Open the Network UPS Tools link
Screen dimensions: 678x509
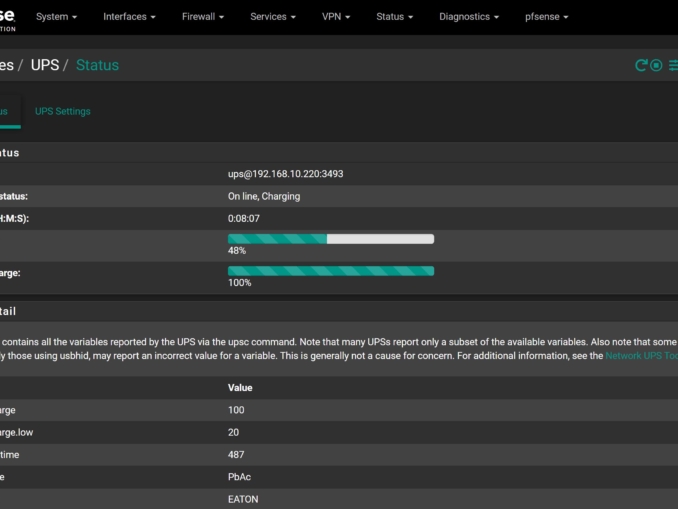641,355
